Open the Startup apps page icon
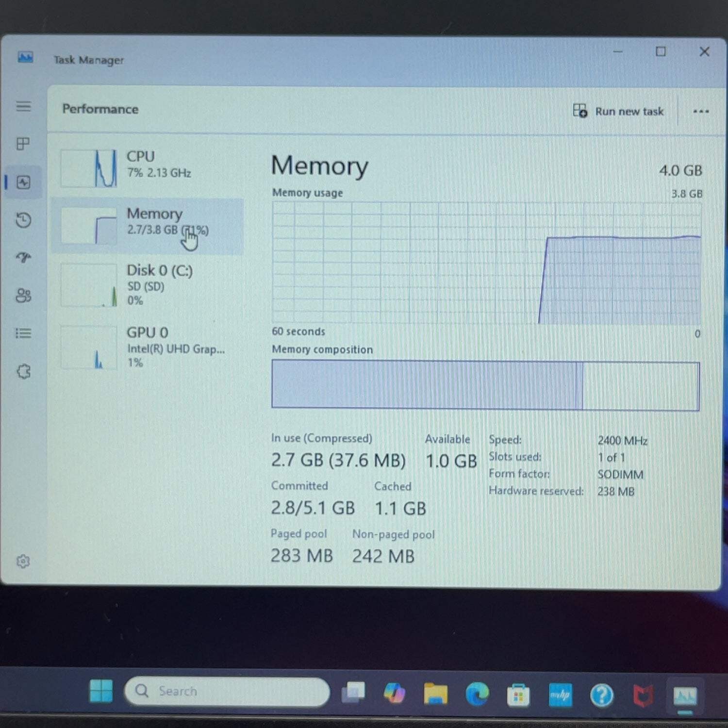 (23, 257)
